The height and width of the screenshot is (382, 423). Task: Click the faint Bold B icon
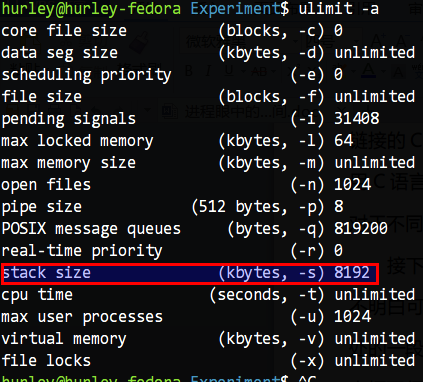(189, 71)
